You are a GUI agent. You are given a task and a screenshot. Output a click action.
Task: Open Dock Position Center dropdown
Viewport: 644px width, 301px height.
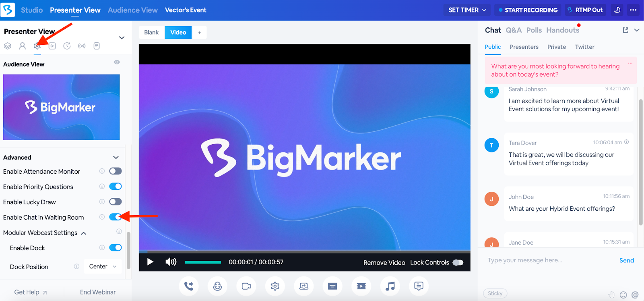click(103, 266)
